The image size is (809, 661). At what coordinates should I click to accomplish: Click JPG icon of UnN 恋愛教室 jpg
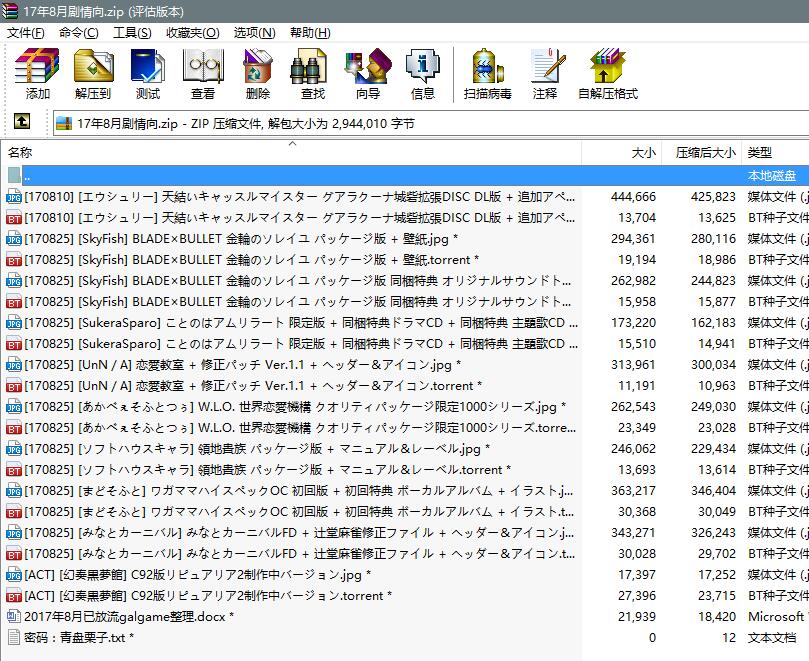coord(14,365)
